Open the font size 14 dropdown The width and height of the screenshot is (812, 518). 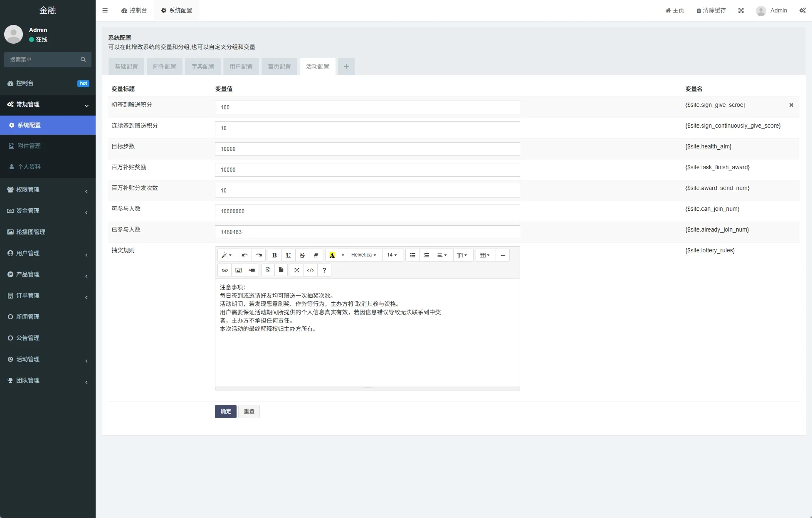click(392, 255)
